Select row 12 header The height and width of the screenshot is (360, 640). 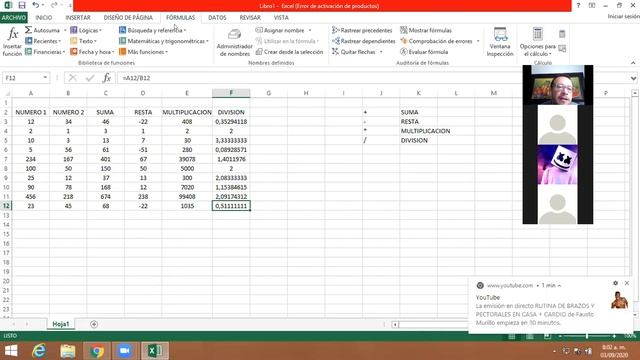pyautogui.click(x=6, y=206)
